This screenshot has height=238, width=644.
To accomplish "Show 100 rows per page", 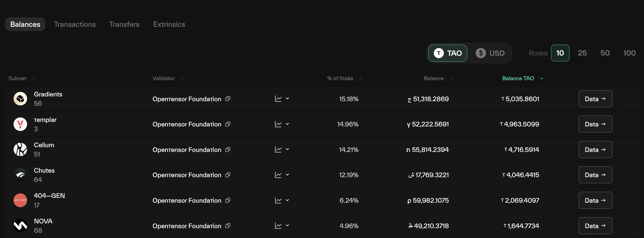I will coord(629,53).
